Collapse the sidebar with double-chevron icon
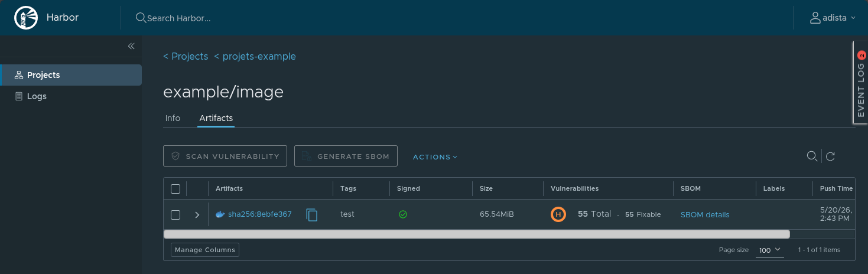This screenshot has width=868, height=274. [131, 46]
